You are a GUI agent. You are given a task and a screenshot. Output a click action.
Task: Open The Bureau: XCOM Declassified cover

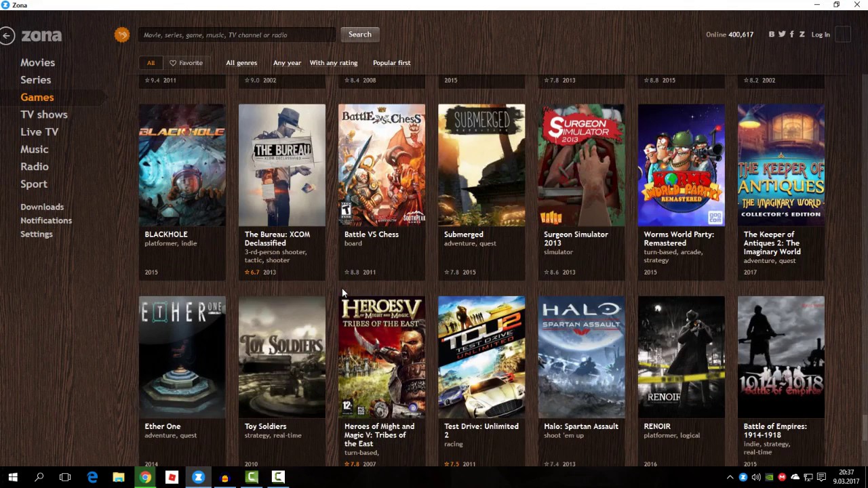(282, 165)
